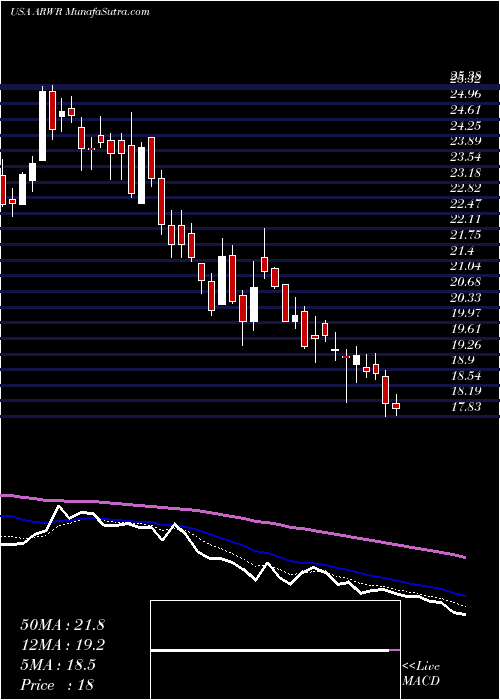The image size is (500, 700).
Task: Select the 24.61 price axis label
Action: [x=465, y=110]
